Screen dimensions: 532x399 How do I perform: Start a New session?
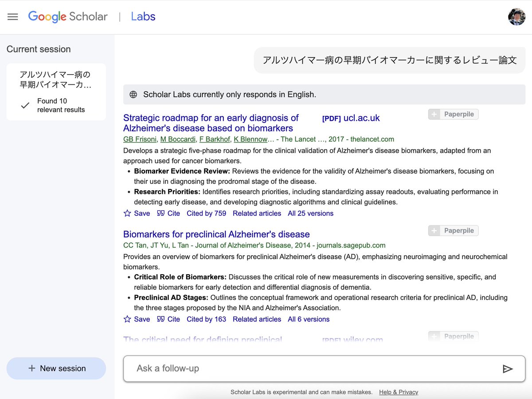tap(56, 368)
